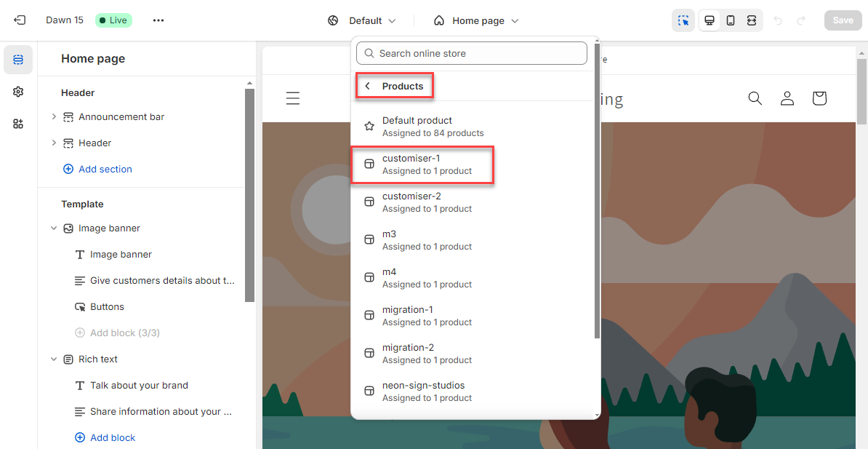Select the Sections sidebar icon

18,60
